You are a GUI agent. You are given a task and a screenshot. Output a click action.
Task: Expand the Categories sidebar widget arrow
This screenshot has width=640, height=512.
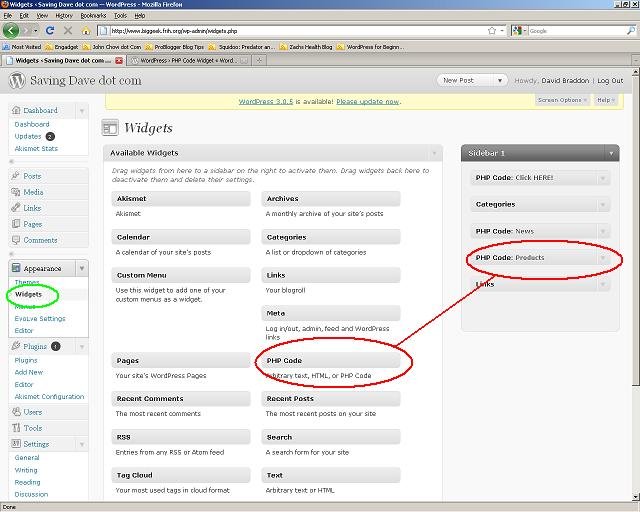point(602,205)
